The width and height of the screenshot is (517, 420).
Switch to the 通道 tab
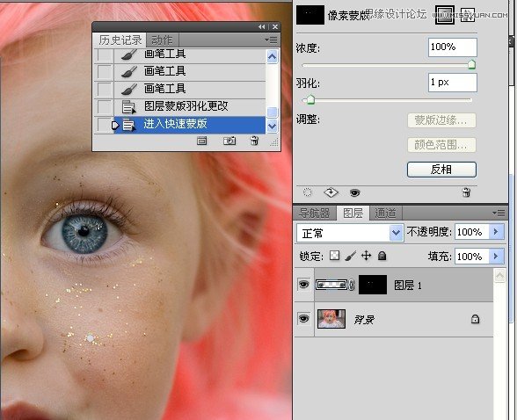point(385,214)
